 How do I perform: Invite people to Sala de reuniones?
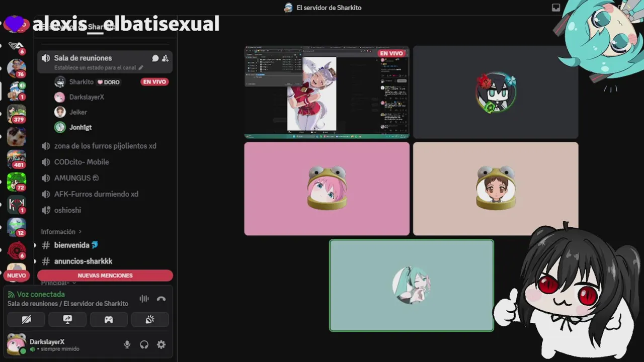165,58
